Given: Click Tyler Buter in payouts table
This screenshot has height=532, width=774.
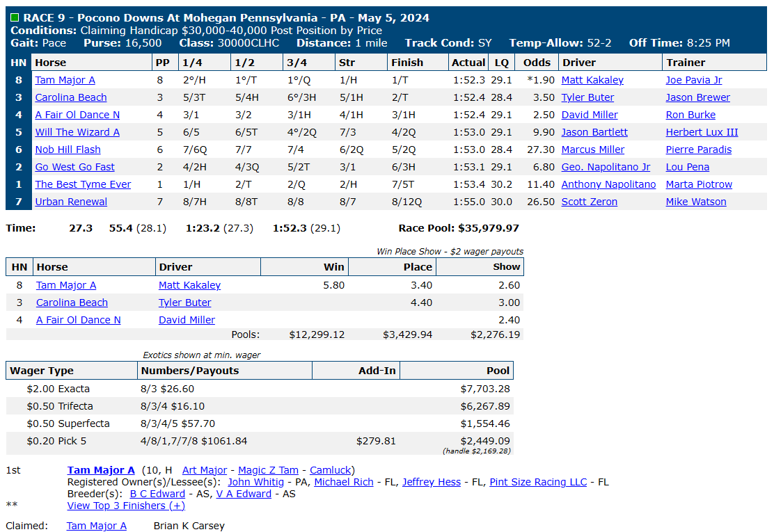Looking at the screenshot, I should [x=184, y=303].
